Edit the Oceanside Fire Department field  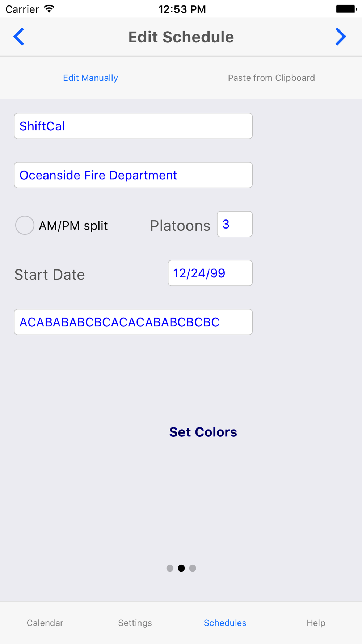tap(133, 175)
